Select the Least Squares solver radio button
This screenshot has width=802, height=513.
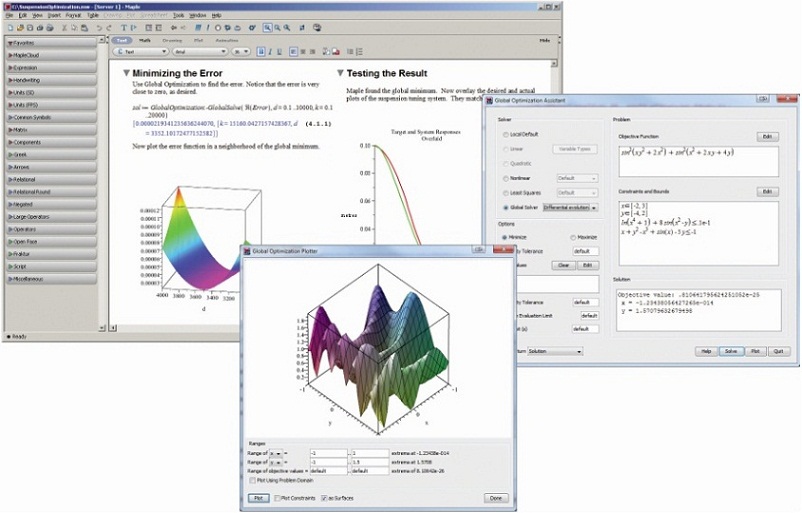pyautogui.click(x=505, y=193)
